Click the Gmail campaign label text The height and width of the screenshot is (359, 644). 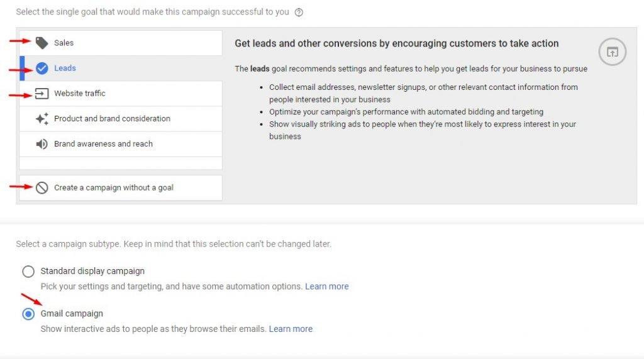[x=72, y=313]
